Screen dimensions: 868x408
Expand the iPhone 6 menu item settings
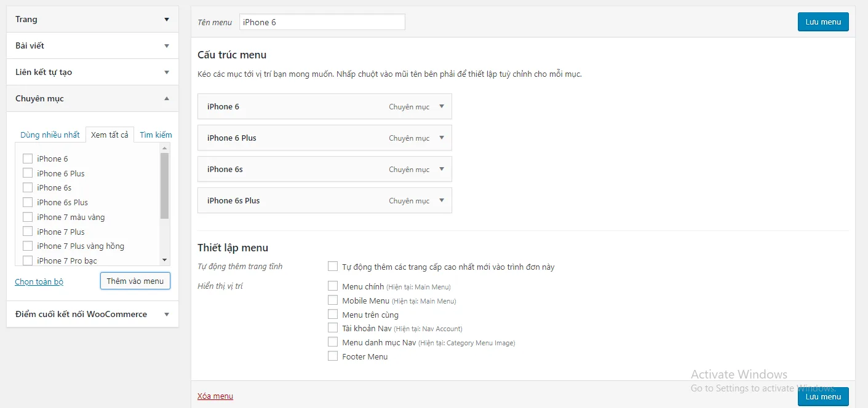coord(442,106)
